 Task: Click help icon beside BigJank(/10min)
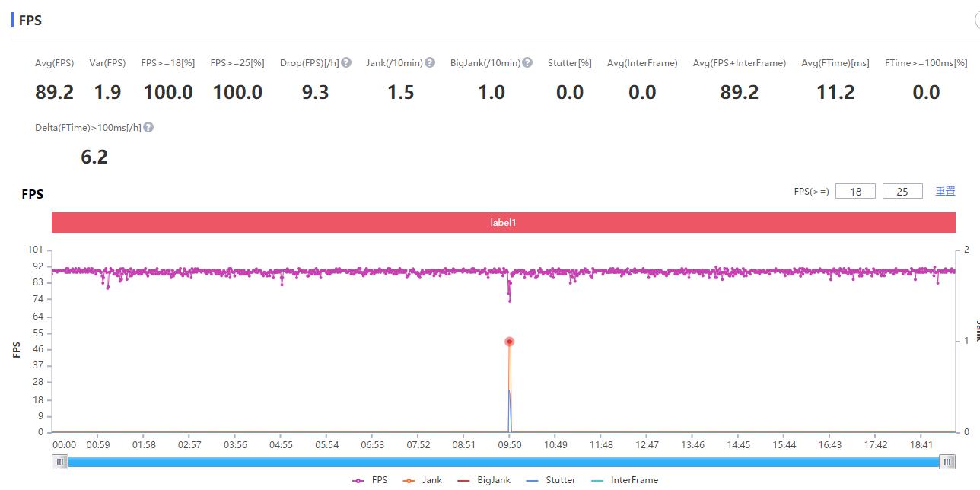click(x=527, y=63)
